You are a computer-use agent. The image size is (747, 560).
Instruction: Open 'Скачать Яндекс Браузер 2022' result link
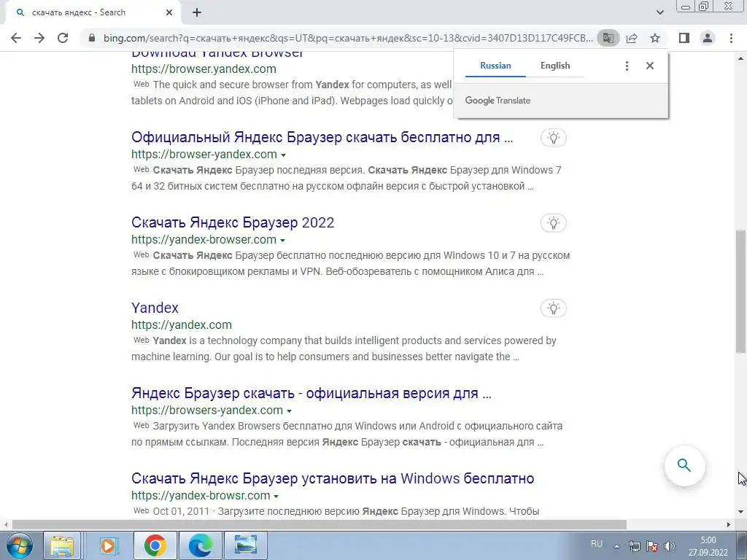[233, 222]
